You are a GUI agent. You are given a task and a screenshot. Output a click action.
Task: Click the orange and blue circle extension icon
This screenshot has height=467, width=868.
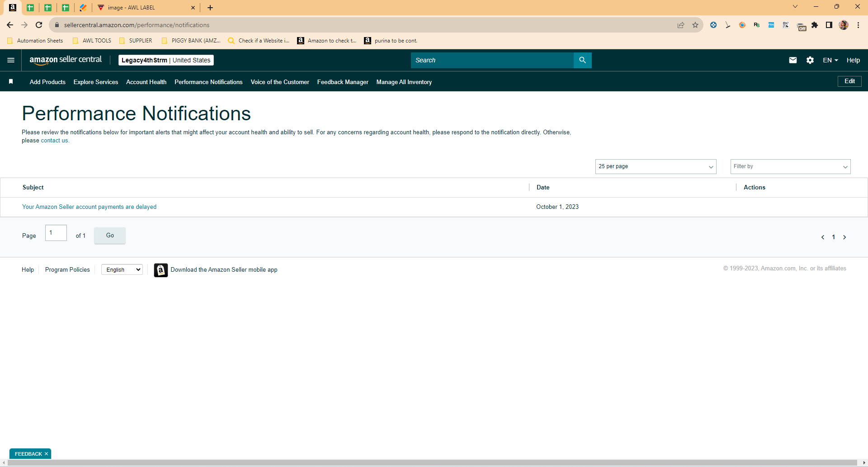742,25
